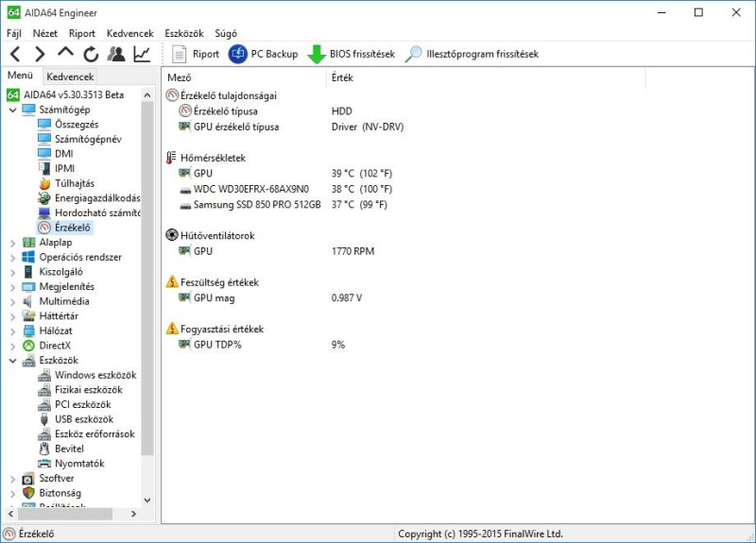Image resolution: width=756 pixels, height=543 pixels.
Task: Open the Kedvencek menu in menu bar
Action: 130,33
